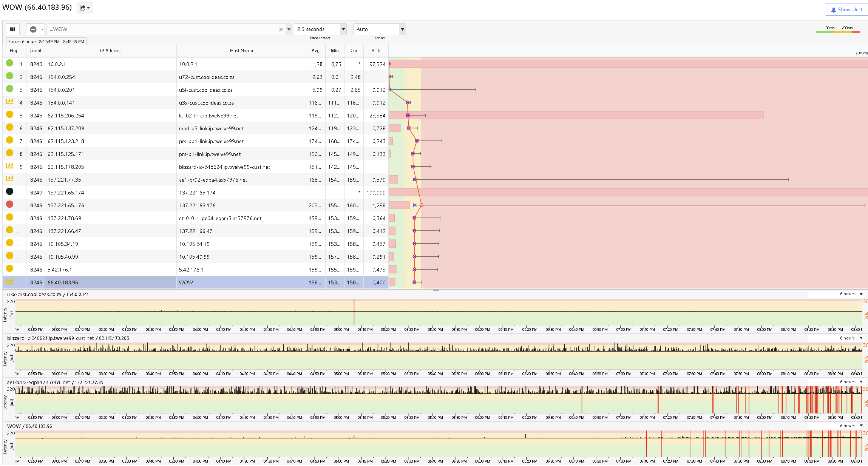Click the stop/remove target circle icon

click(33, 29)
